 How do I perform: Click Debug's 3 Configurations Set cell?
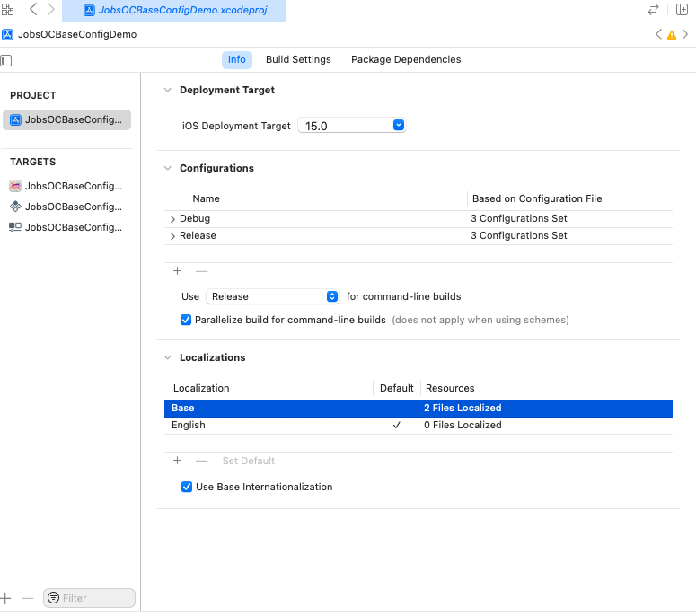pyautogui.click(x=519, y=218)
